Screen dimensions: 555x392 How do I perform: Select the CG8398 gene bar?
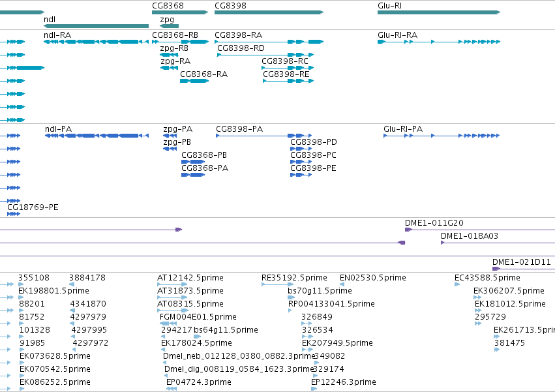269,12
